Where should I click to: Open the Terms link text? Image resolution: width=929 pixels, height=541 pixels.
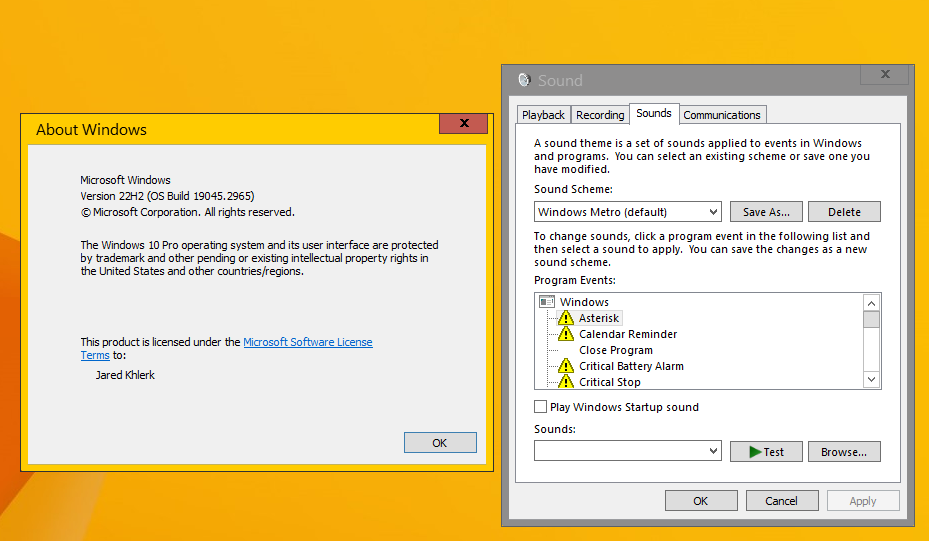95,355
